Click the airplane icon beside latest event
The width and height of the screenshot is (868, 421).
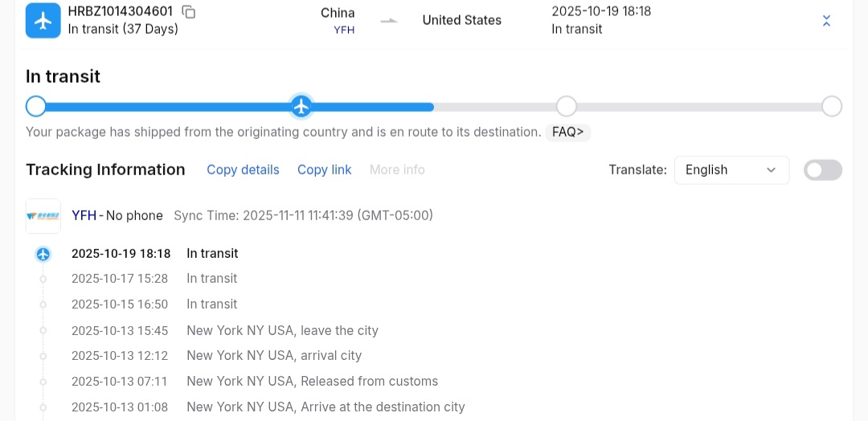click(x=43, y=254)
